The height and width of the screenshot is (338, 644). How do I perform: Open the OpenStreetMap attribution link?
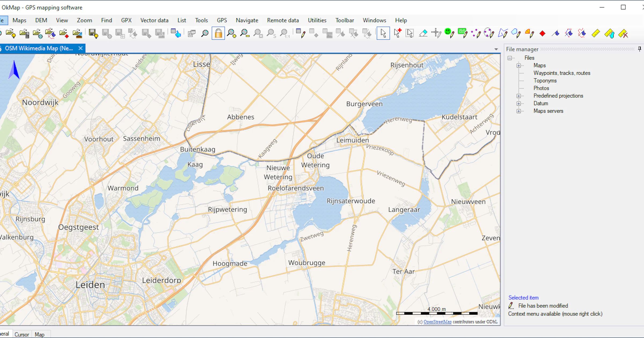tap(437, 322)
